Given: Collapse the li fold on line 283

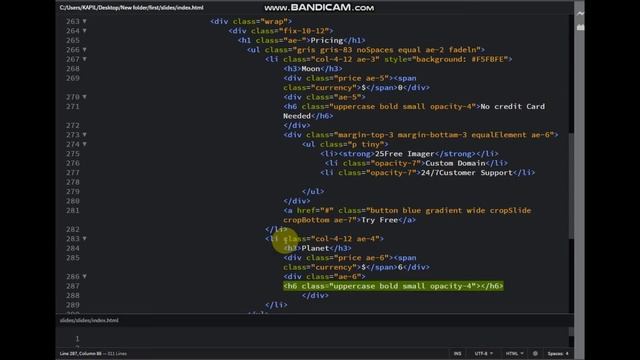Looking at the screenshot, I should 84,239.
